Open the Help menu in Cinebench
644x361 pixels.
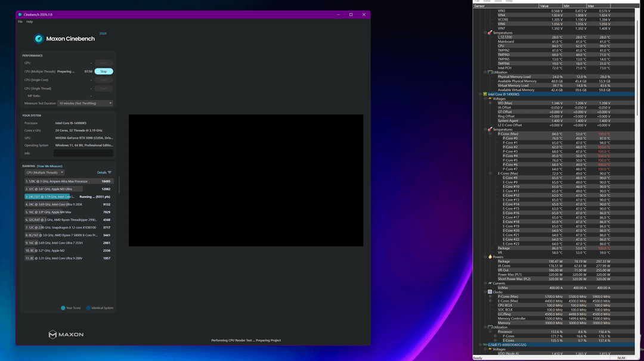(x=30, y=21)
